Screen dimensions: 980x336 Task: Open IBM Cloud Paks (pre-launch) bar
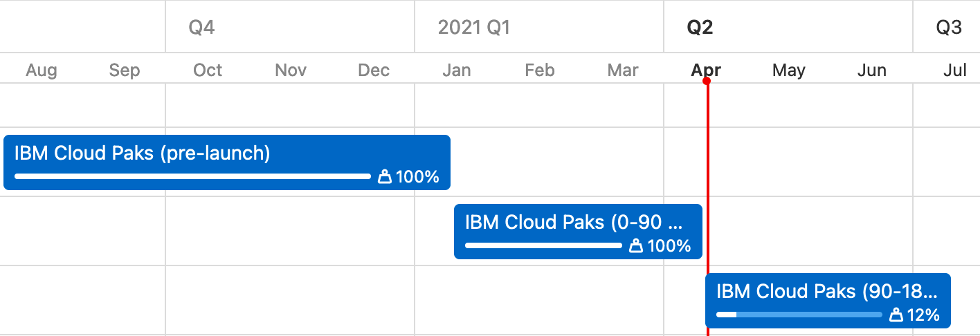point(227,162)
